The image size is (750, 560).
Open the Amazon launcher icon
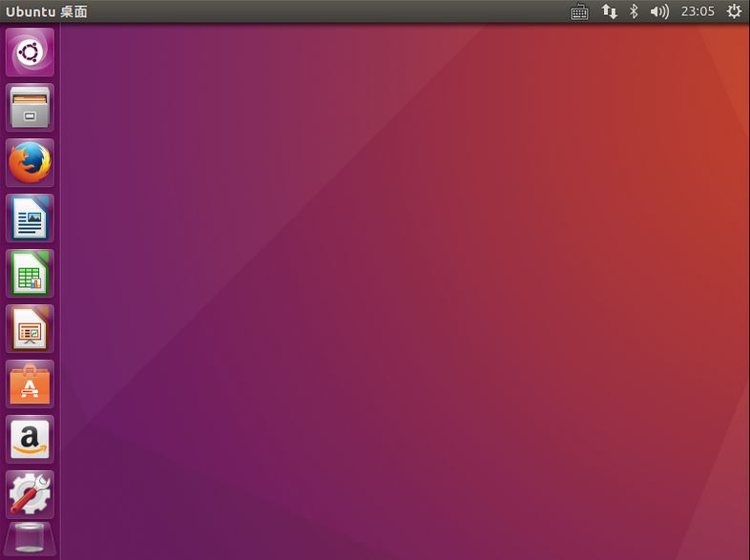[x=30, y=439]
